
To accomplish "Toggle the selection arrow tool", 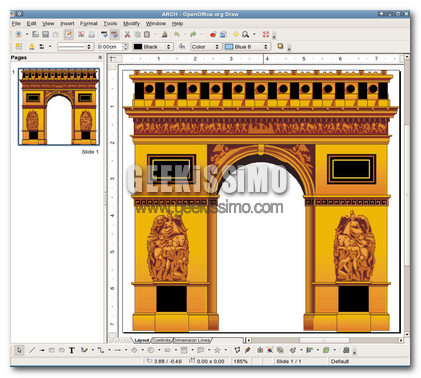I will tap(19, 350).
